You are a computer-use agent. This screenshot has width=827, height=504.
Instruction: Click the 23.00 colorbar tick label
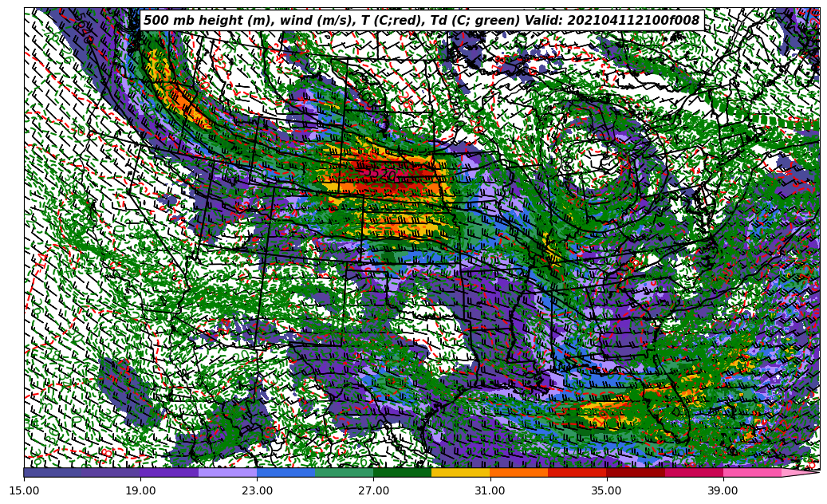[258, 491]
